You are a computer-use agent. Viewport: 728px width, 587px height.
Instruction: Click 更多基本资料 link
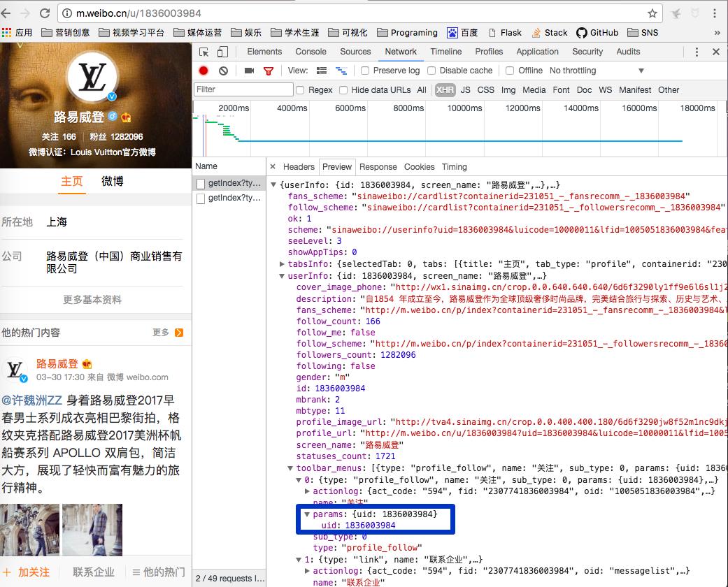pos(92,299)
